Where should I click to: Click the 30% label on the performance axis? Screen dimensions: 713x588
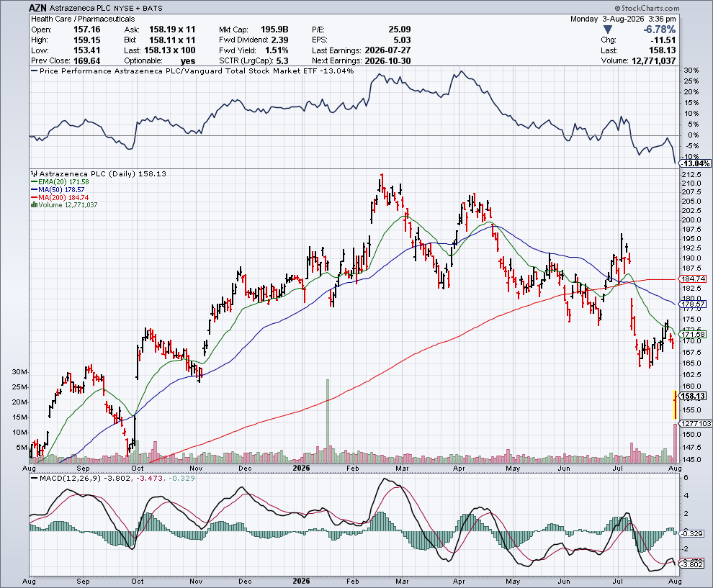point(691,71)
